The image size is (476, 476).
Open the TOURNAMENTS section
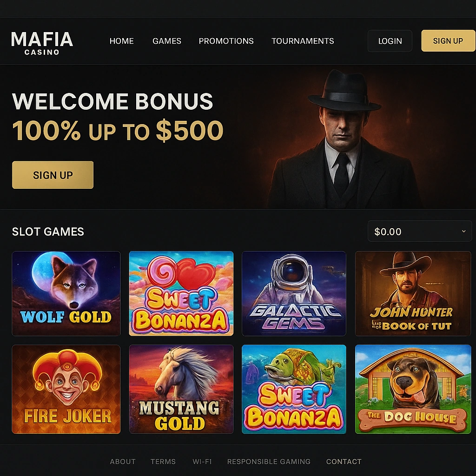tap(303, 41)
